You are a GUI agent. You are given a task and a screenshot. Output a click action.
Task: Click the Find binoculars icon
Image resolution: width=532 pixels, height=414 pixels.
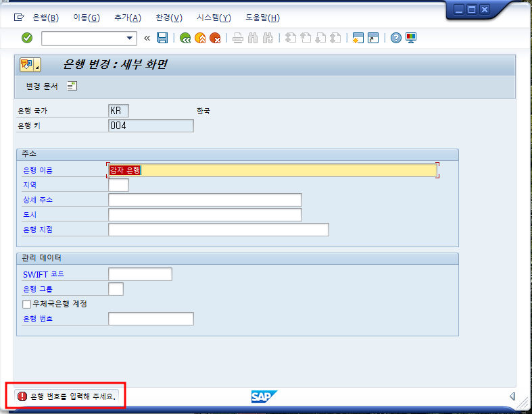[x=253, y=38]
